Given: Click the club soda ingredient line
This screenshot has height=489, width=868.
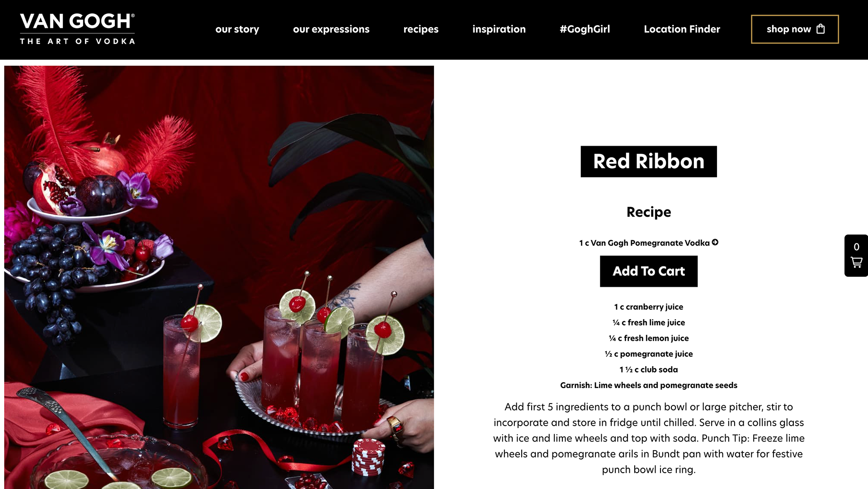Looking at the screenshot, I should 649,370.
